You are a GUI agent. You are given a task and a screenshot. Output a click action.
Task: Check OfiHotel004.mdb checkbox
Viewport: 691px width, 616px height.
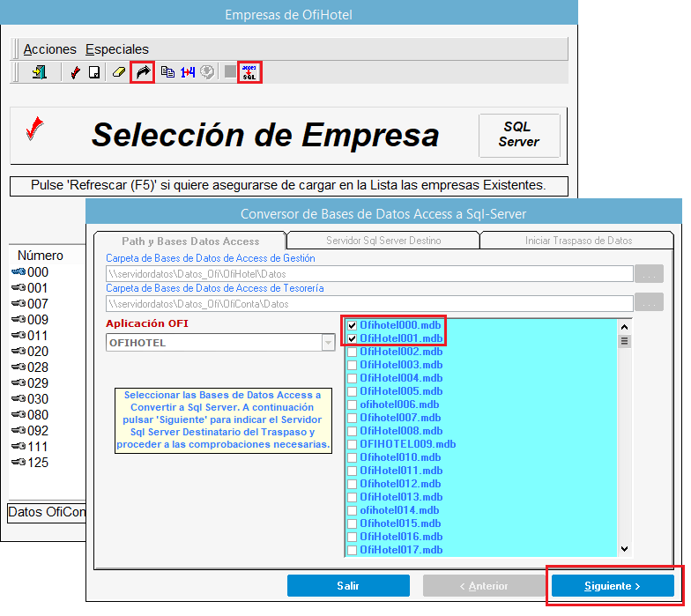pyautogui.click(x=353, y=379)
